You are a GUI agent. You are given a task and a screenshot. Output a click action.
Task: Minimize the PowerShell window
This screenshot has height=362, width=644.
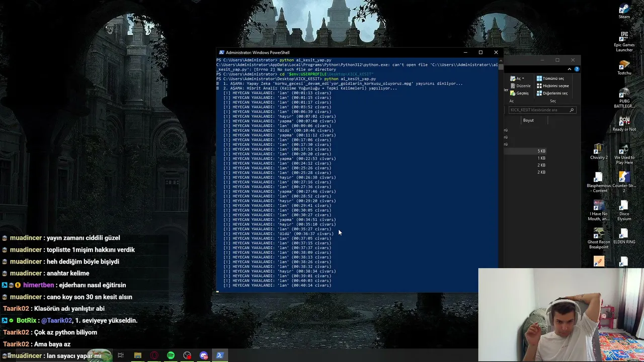[465, 52]
